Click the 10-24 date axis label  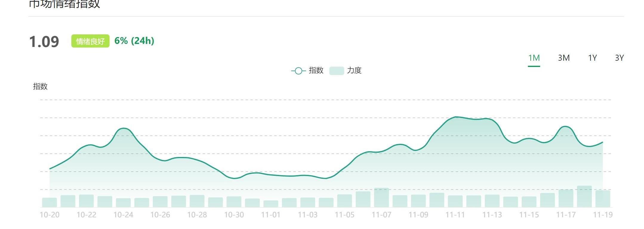coord(123,215)
